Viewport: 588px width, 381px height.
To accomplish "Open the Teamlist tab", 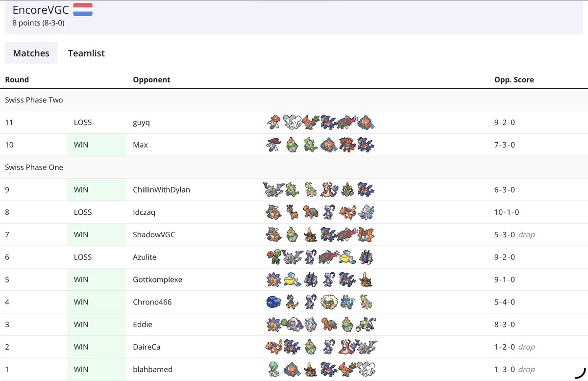I will tap(86, 53).
